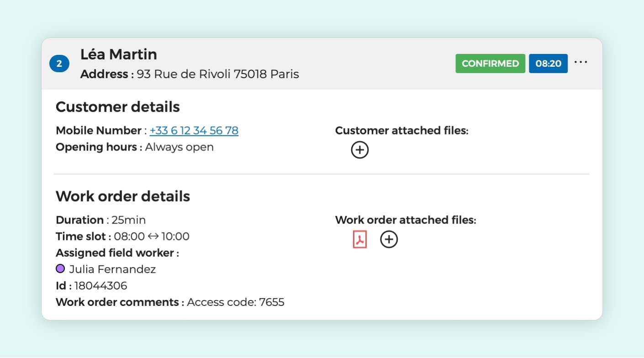
Task: Expand the Work order details section
Action: pyautogui.click(x=122, y=196)
